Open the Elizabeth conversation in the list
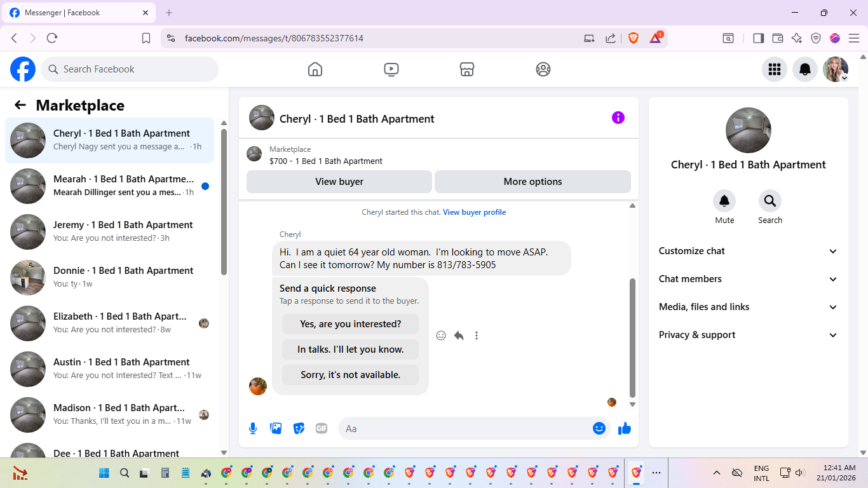This screenshot has width=868, height=488. pyautogui.click(x=109, y=323)
